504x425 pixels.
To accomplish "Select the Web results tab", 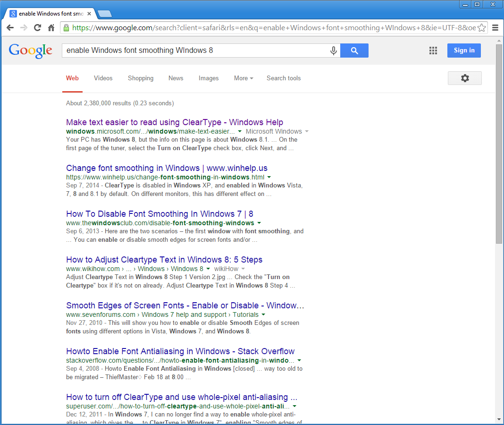I will pos(72,78).
